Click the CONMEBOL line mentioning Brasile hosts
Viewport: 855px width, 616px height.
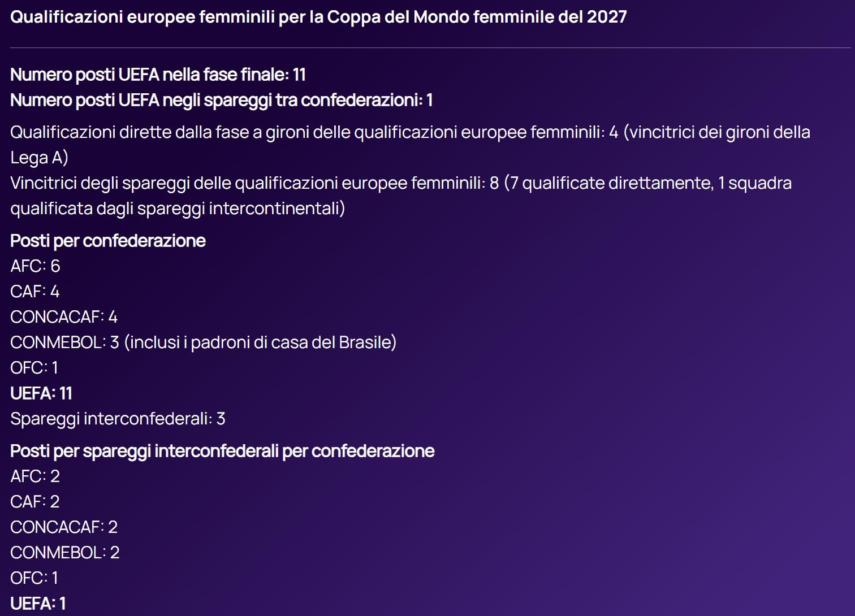[x=203, y=342]
